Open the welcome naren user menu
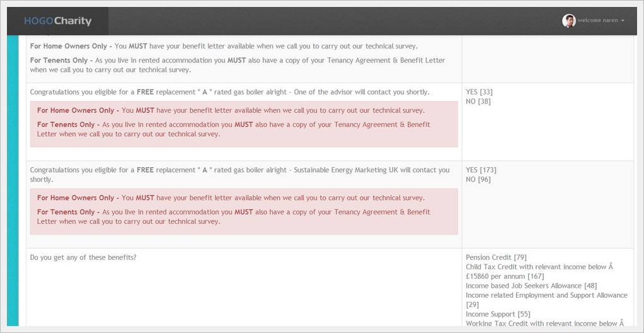Image resolution: width=644 pixels, height=333 pixels. [x=597, y=21]
